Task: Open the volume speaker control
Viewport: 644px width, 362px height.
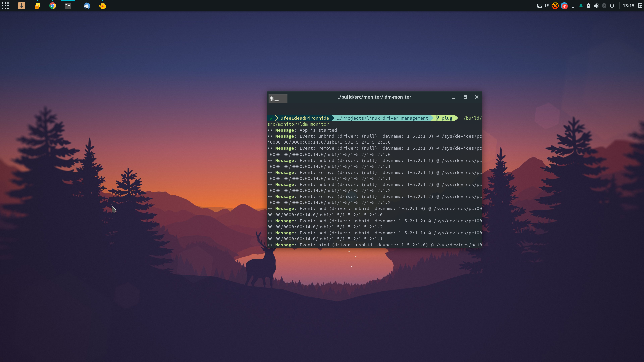Action: tap(596, 6)
